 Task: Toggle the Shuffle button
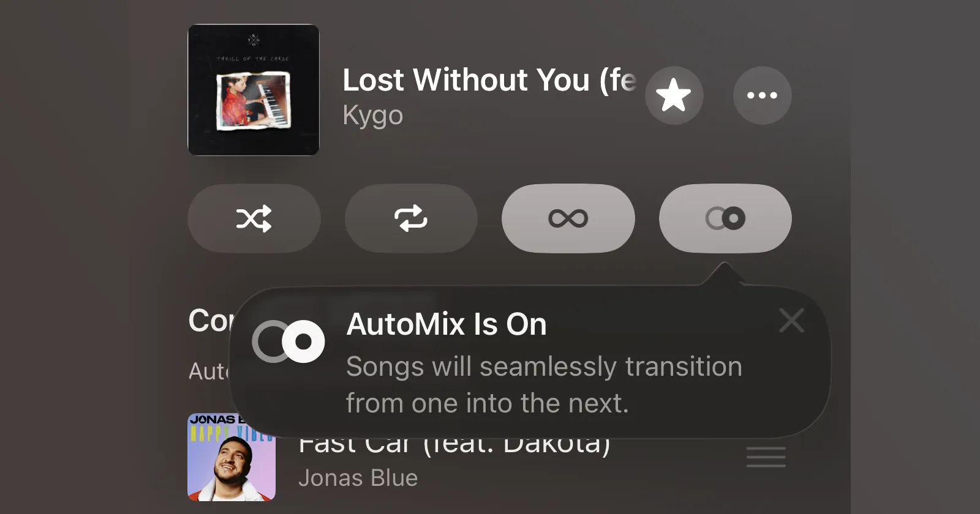click(254, 218)
